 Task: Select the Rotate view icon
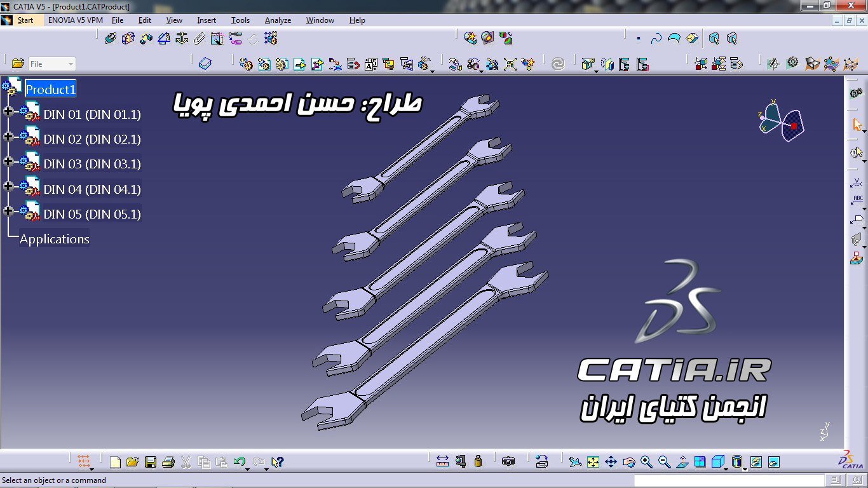point(629,462)
